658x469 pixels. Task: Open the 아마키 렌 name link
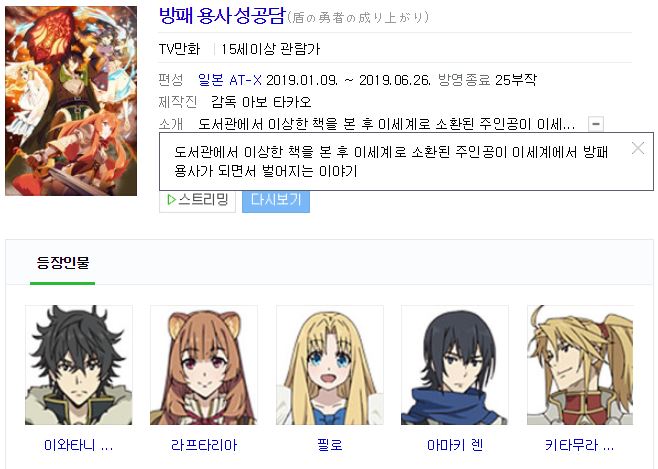tap(455, 445)
